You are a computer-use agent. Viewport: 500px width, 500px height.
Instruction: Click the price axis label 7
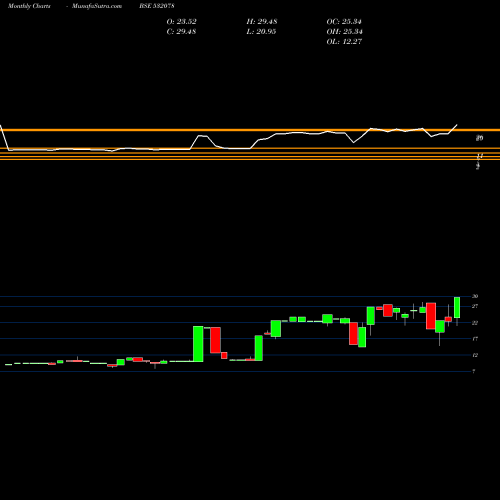474,371
